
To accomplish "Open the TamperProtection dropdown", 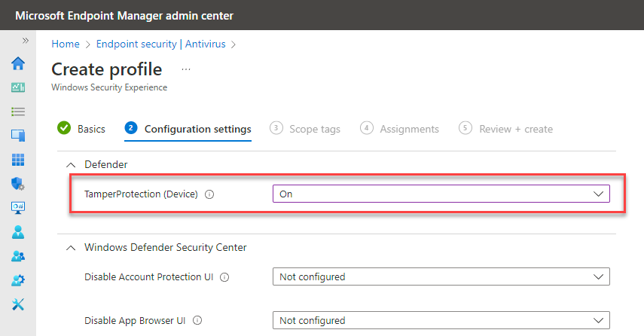I will point(441,194).
